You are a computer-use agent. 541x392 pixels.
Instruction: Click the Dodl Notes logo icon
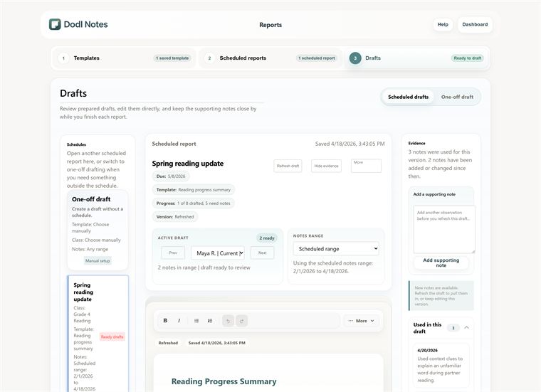tap(55, 24)
